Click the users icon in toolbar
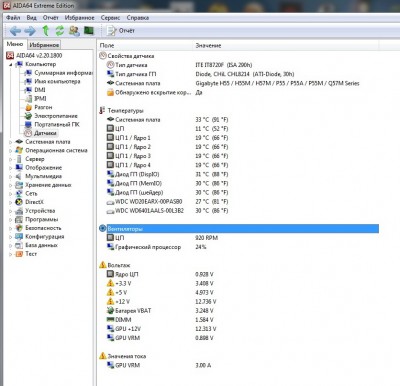Image resolution: width=400 pixels, height=386 pixels. (74, 31)
